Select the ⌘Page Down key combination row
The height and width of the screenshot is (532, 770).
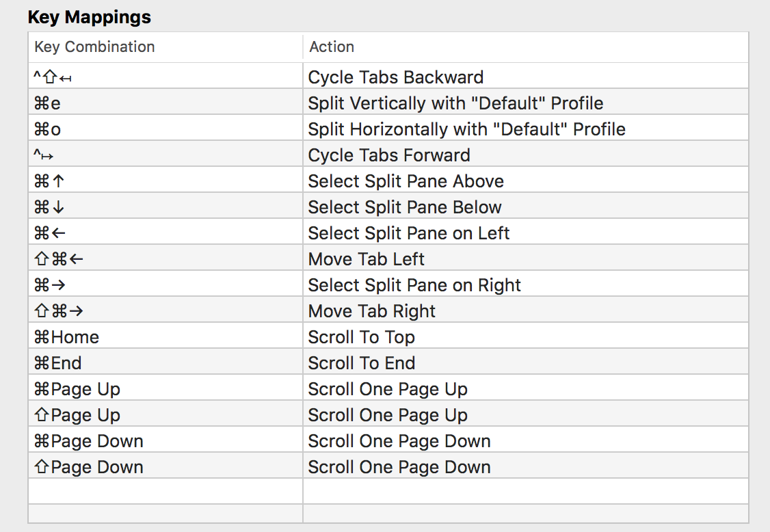(x=89, y=441)
